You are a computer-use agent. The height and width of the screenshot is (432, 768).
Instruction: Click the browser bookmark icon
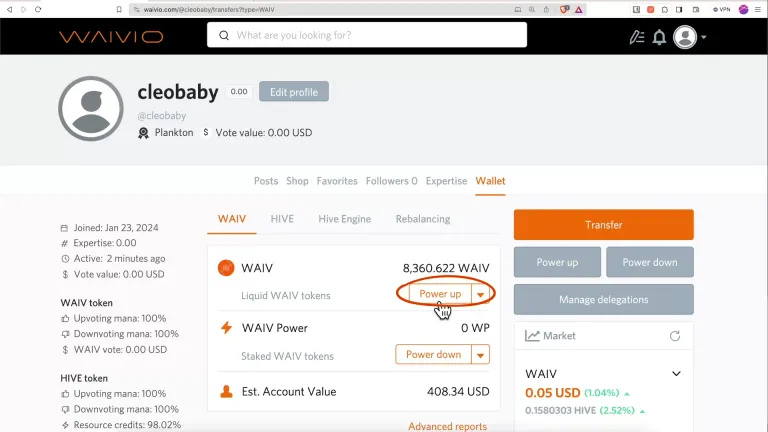[x=119, y=9]
